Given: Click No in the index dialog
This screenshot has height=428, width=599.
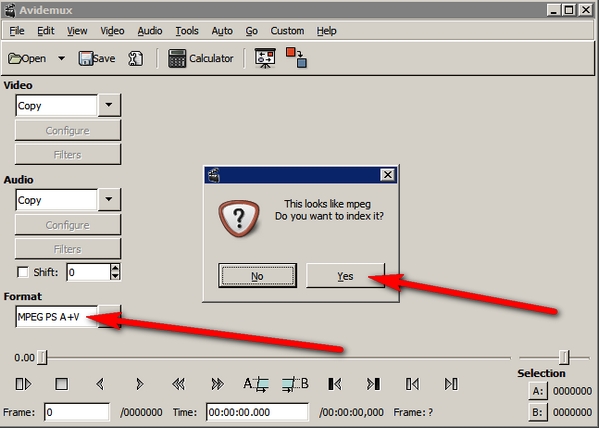Looking at the screenshot, I should 257,276.
